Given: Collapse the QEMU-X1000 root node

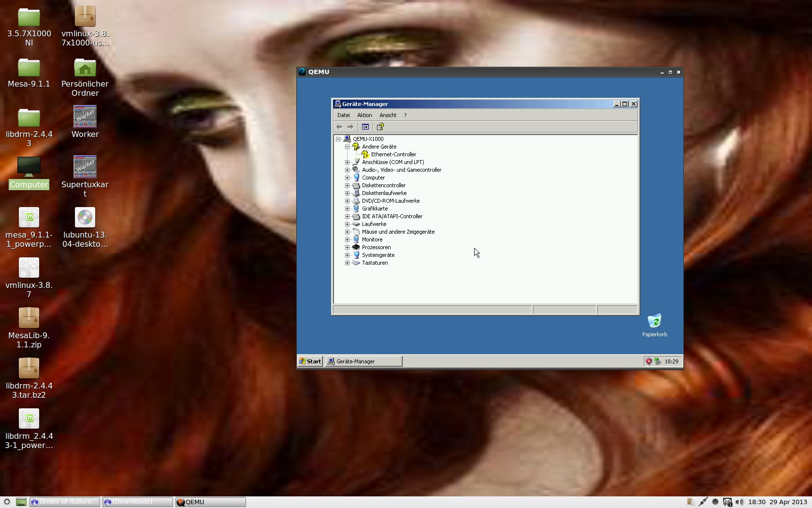Looking at the screenshot, I should click(x=338, y=139).
